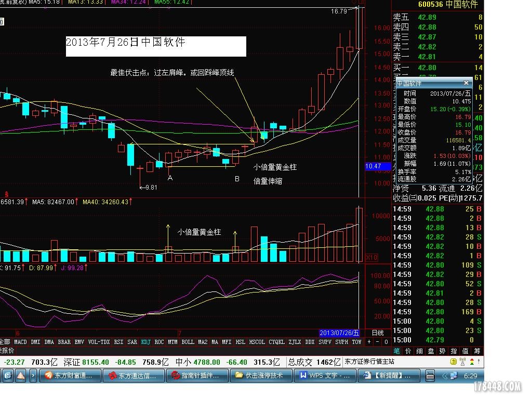Screen dimensions: 532x399
Task: Select the 笔 tick detail tab
Action: 397,351
